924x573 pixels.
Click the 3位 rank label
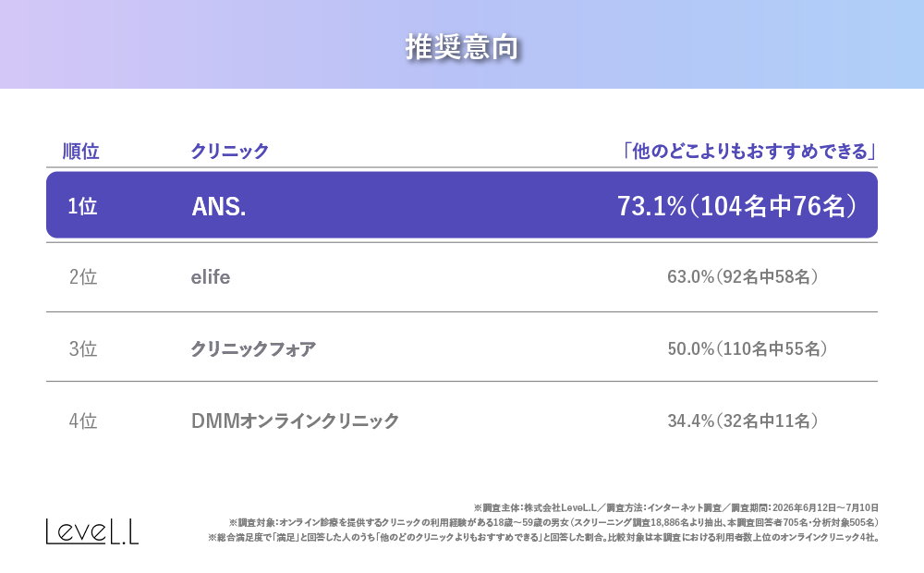(83, 349)
